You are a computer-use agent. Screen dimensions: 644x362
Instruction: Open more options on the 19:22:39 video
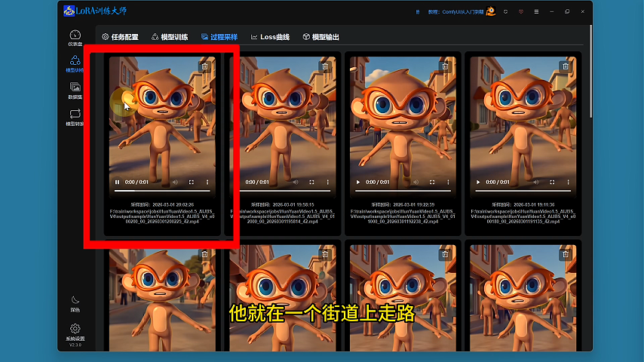(448, 182)
